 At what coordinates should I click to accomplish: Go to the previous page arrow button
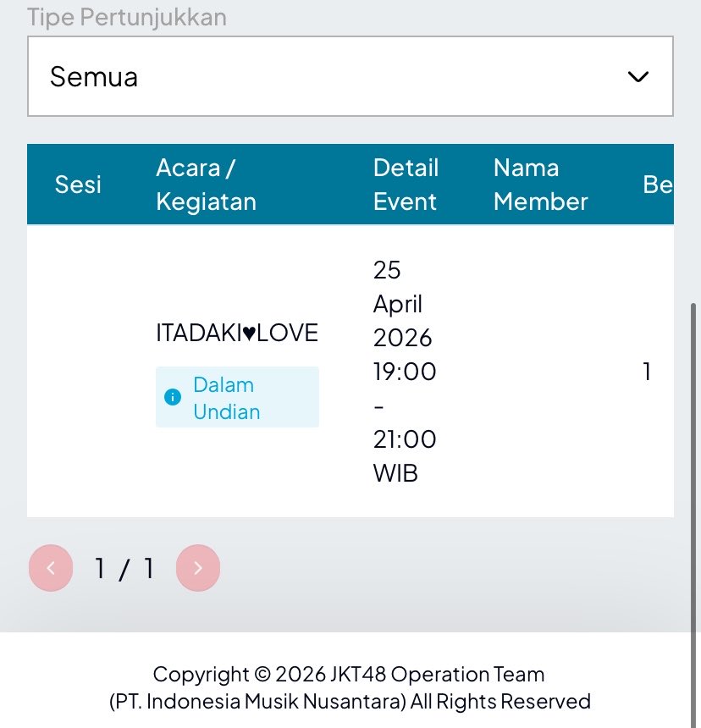[51, 568]
